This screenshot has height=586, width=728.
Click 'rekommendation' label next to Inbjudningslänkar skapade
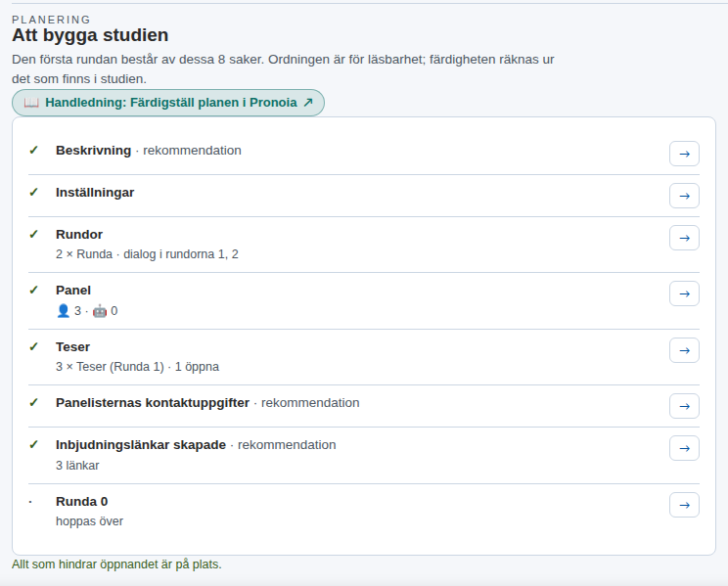[287, 445]
